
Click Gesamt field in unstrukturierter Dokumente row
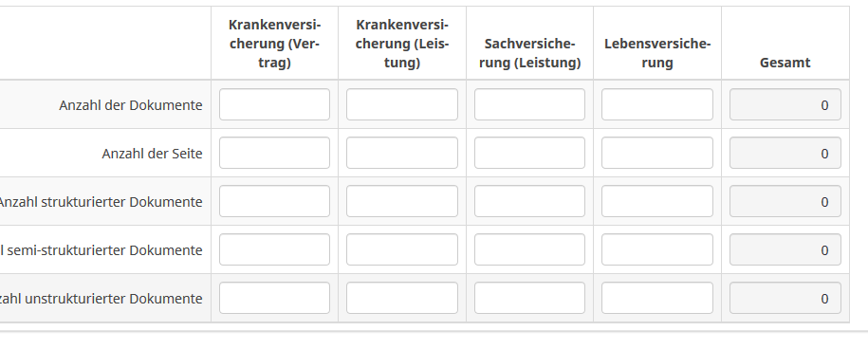(x=785, y=298)
